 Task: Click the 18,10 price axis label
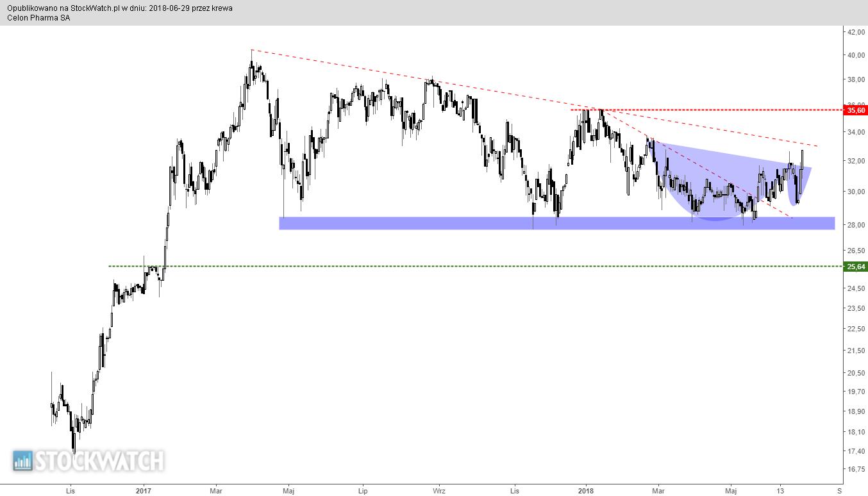(x=856, y=432)
